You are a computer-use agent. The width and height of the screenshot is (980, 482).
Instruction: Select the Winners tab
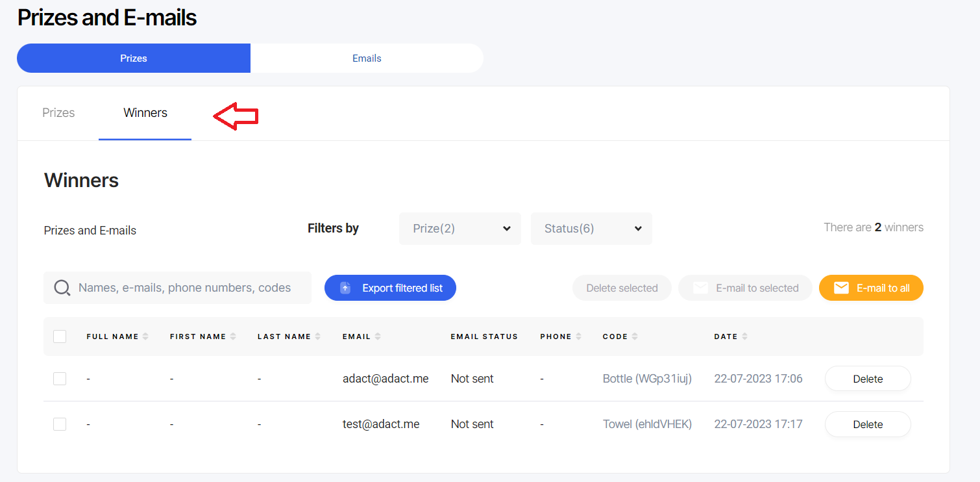[x=145, y=112]
